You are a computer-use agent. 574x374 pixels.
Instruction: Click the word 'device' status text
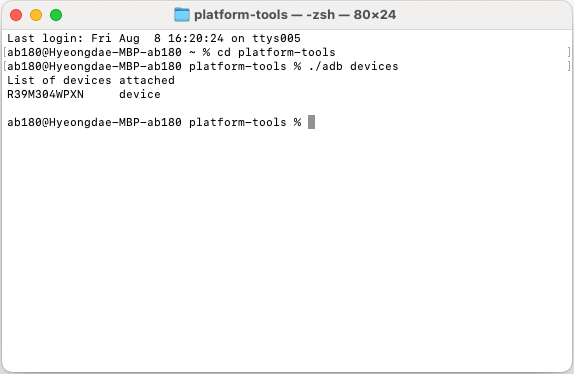point(140,94)
